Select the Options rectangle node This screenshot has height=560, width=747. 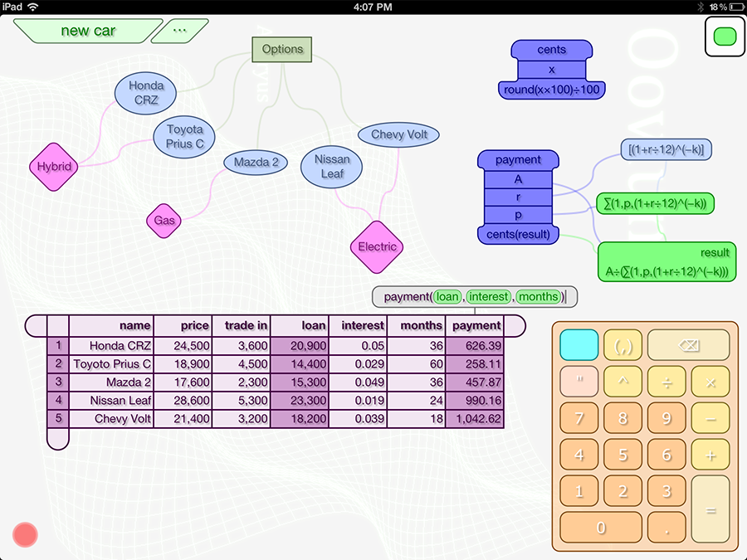(x=282, y=50)
